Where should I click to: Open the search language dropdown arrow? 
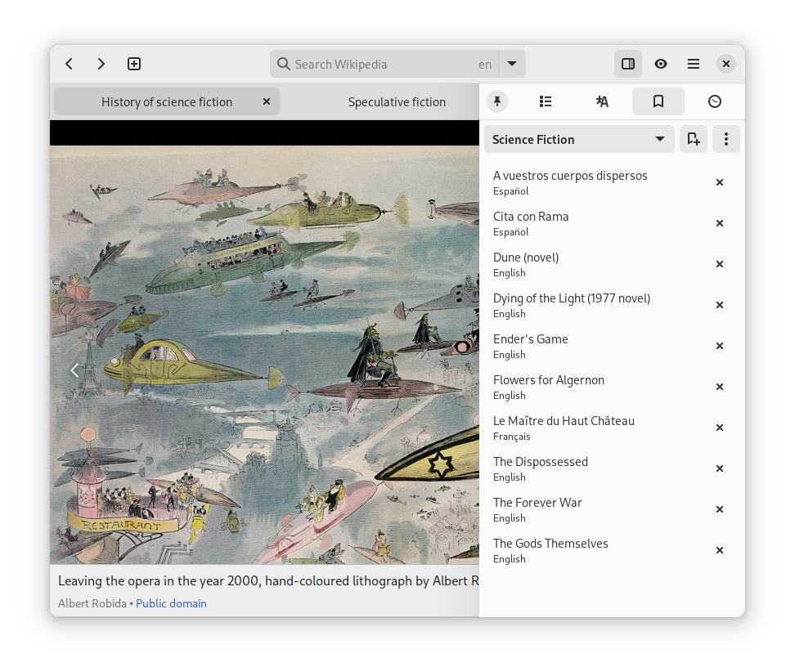(512, 64)
